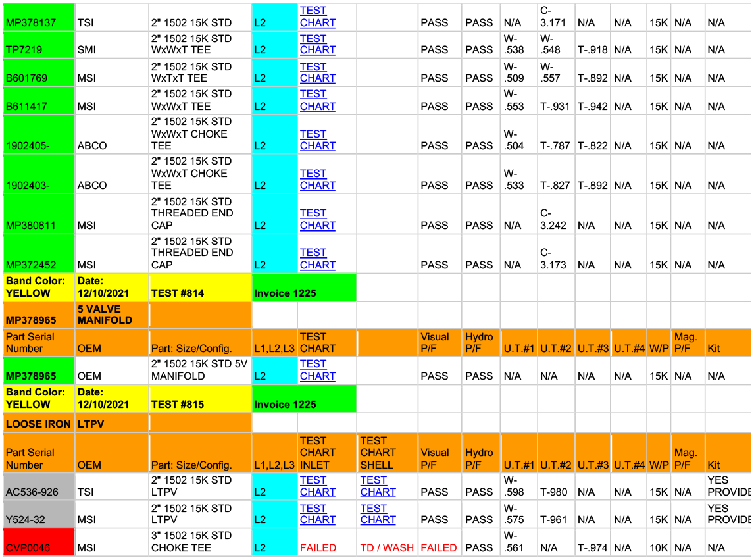Open inlet TEST CHART for Y524-32

click(x=317, y=514)
